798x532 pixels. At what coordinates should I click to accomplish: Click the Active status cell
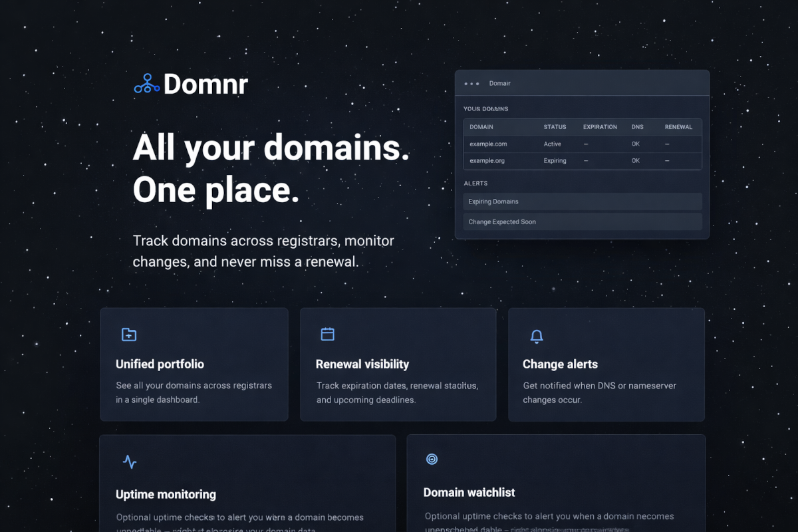pyautogui.click(x=553, y=144)
